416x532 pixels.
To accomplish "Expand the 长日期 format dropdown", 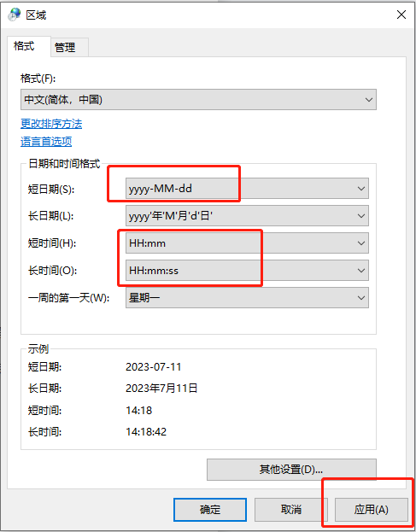I will [247, 216].
